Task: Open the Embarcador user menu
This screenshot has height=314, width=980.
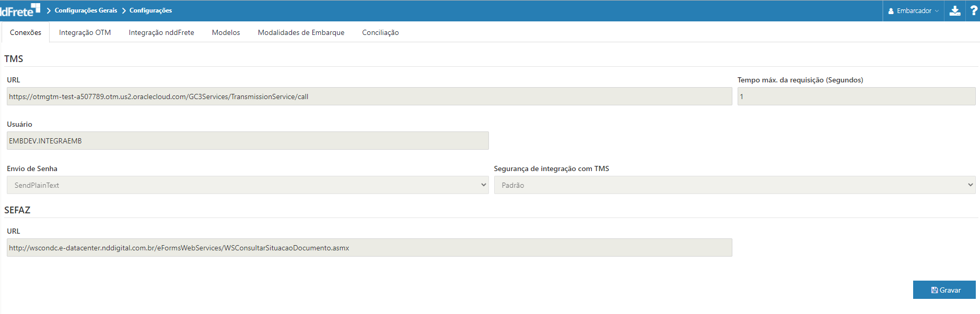Action: 914,11
